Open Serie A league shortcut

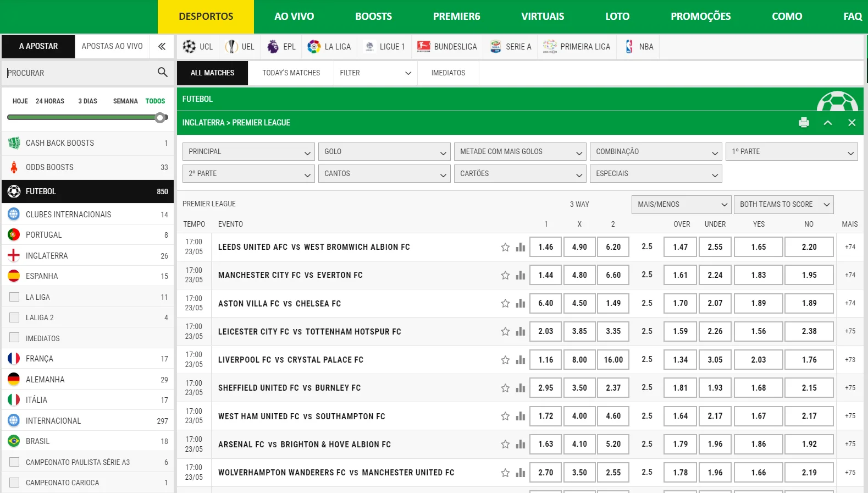(511, 47)
